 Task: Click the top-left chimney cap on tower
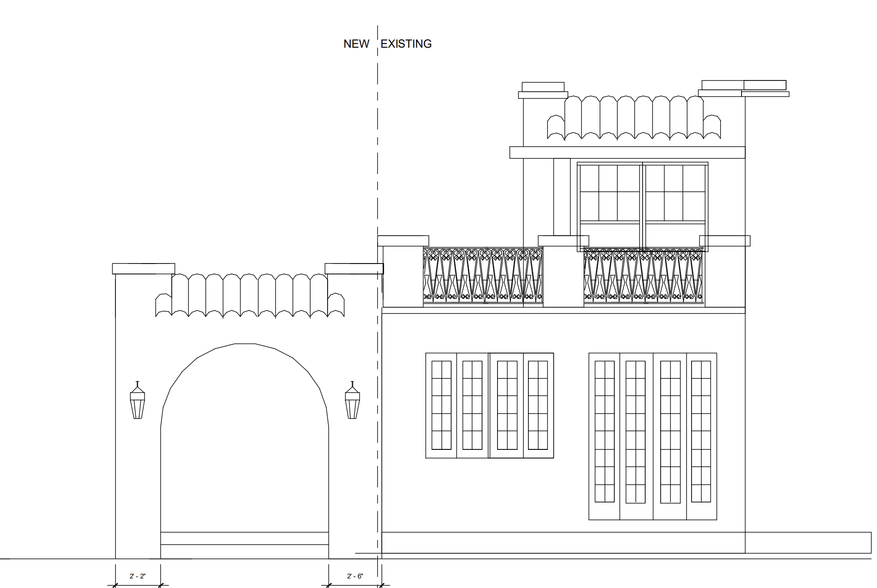point(543,90)
